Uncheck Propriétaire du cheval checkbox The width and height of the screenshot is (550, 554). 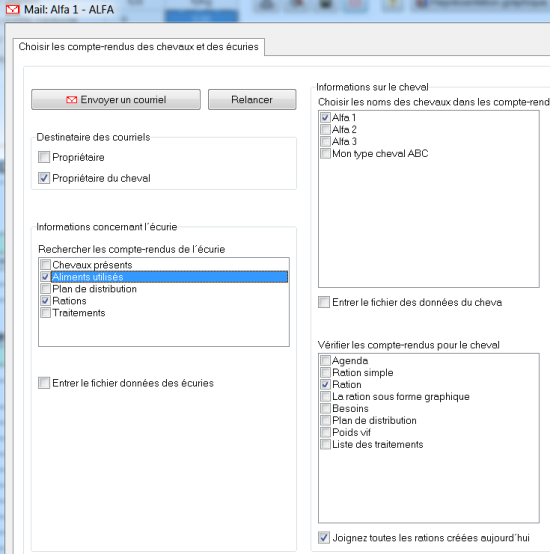[44, 178]
